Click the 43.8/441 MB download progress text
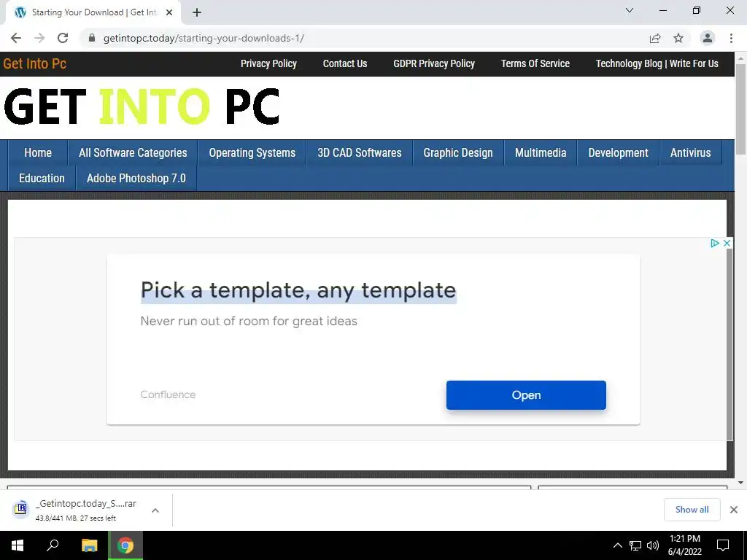Screen dimensions: 747x560 click(75, 518)
